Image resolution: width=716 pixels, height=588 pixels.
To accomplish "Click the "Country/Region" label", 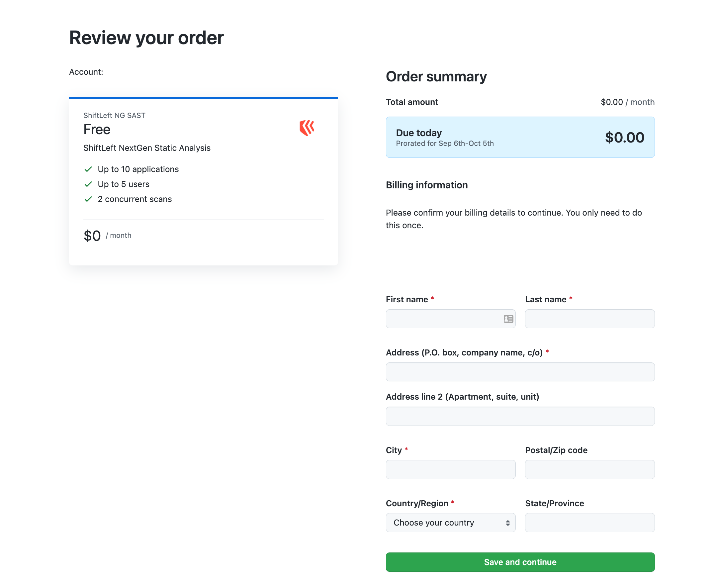I will click(x=417, y=503).
